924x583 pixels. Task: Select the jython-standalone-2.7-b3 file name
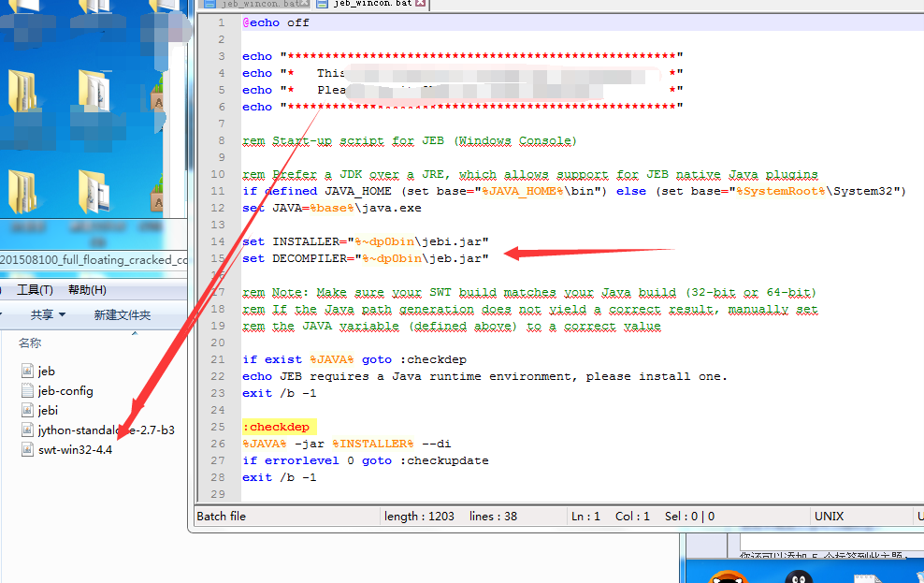(x=106, y=430)
